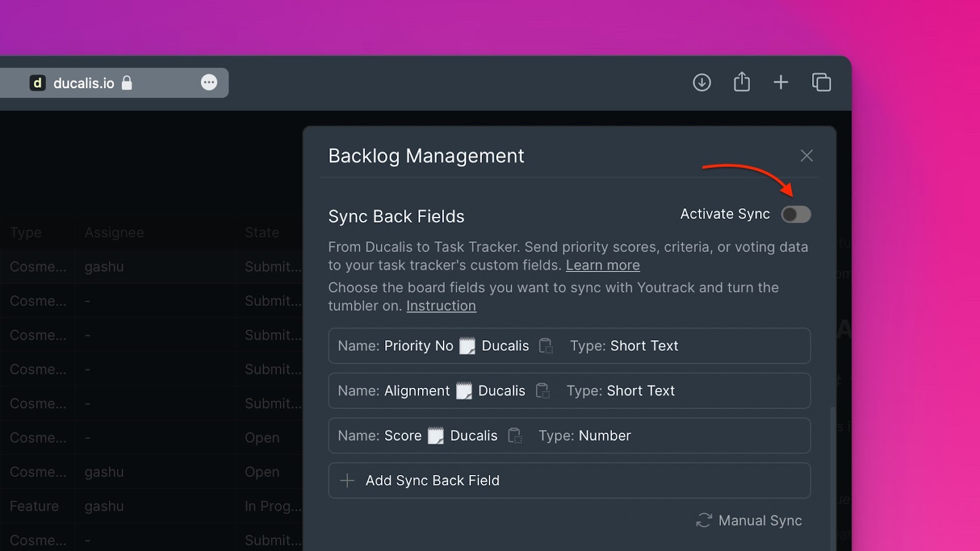Open the Learn more link
This screenshot has height=551, width=980.
603,265
